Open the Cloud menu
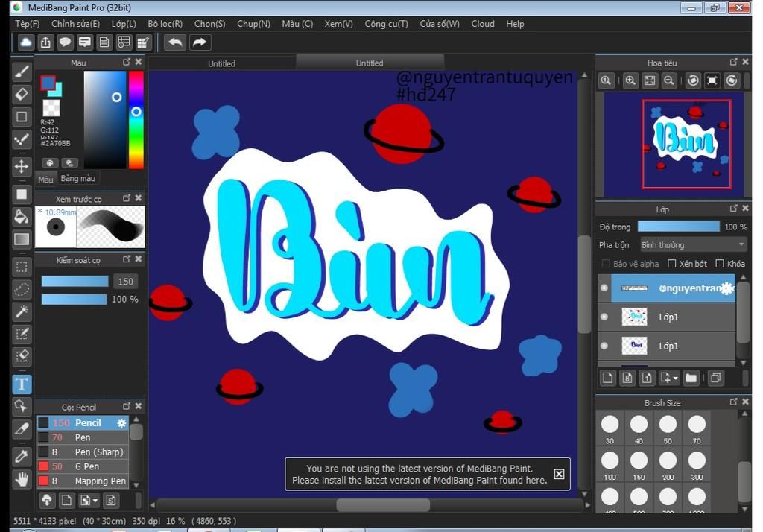Screen dimensions: 763x532 [x=483, y=24]
